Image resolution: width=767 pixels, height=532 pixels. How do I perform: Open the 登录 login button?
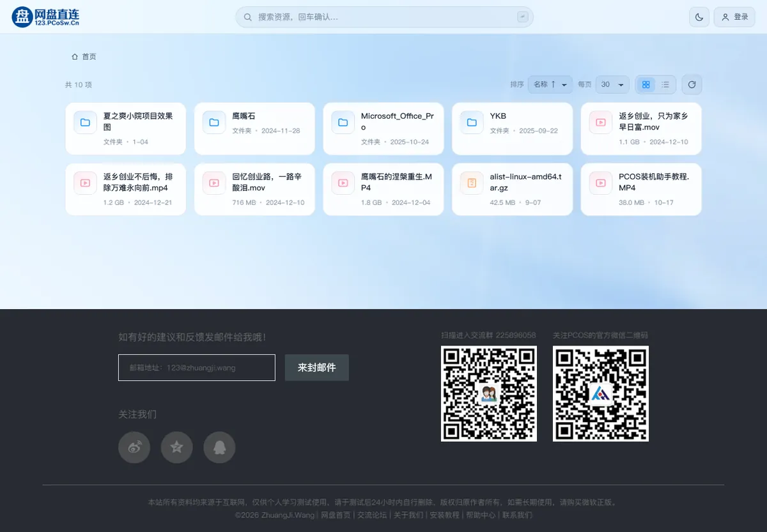[x=734, y=17]
